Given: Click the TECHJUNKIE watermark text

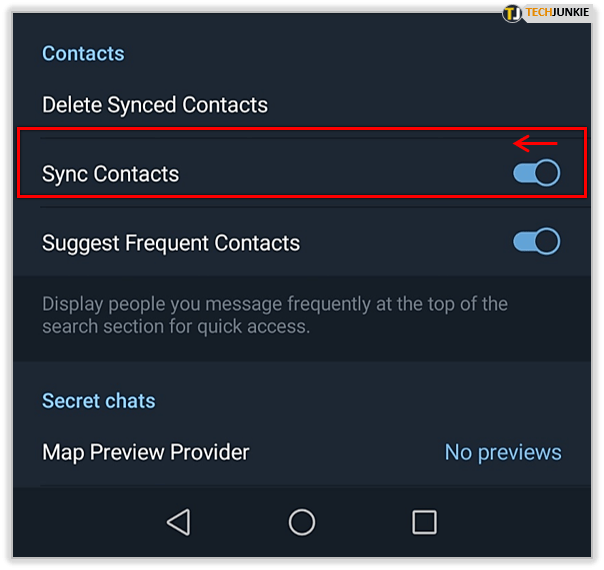Looking at the screenshot, I should pyautogui.click(x=557, y=12).
